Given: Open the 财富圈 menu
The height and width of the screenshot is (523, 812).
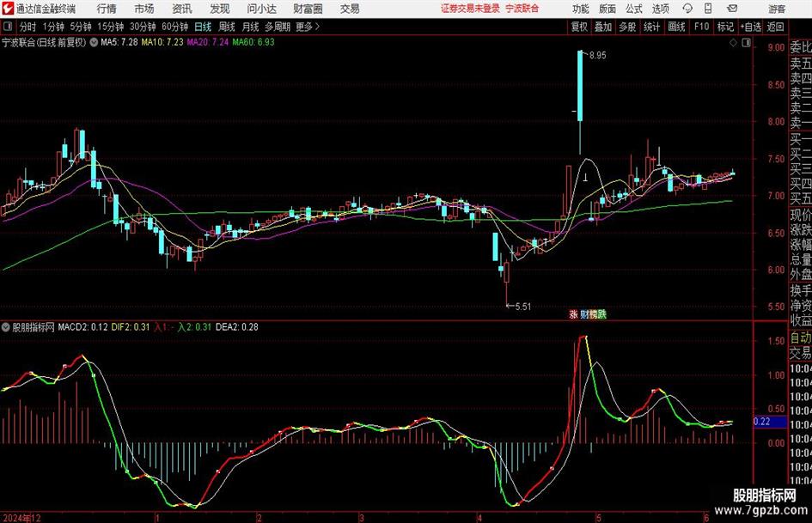Looking at the screenshot, I should pos(308,9).
